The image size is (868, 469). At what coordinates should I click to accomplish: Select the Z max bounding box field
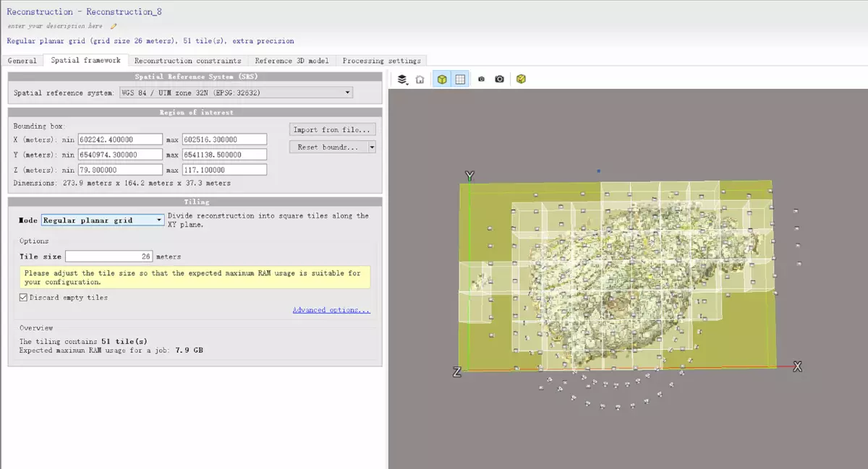[224, 170]
